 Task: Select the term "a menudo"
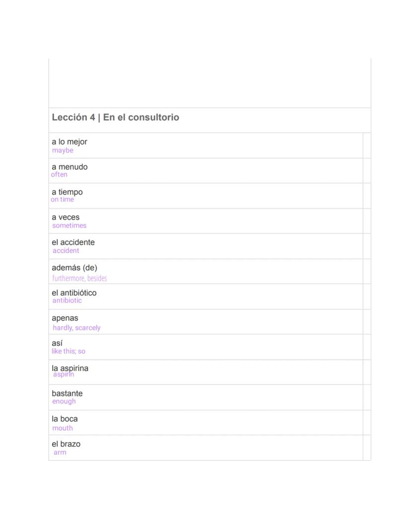69,167
